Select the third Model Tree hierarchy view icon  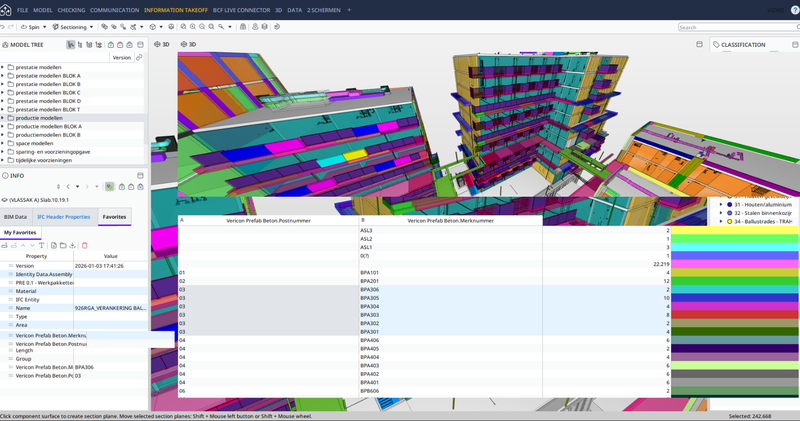[89, 45]
